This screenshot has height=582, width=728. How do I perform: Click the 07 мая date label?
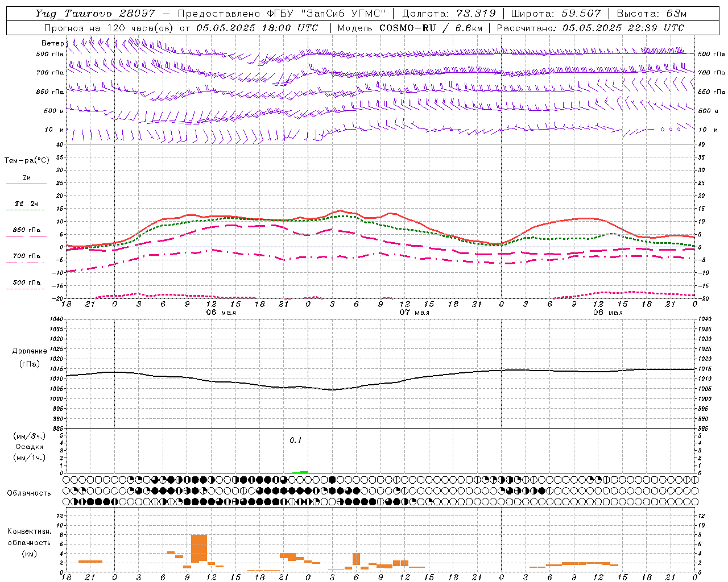[x=414, y=313]
